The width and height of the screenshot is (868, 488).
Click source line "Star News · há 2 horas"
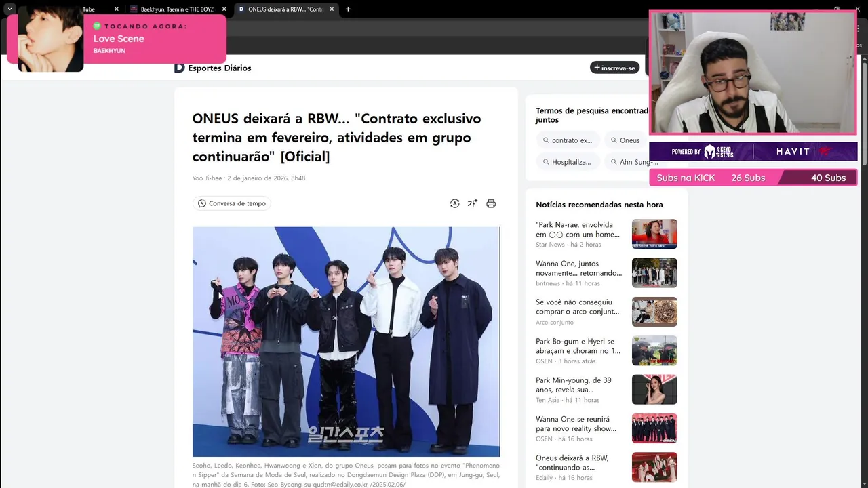click(568, 245)
